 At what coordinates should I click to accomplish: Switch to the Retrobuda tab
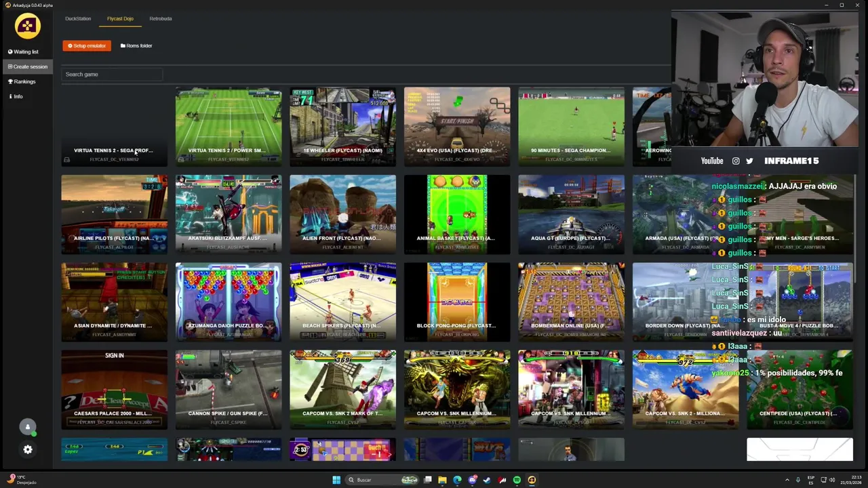point(161,18)
